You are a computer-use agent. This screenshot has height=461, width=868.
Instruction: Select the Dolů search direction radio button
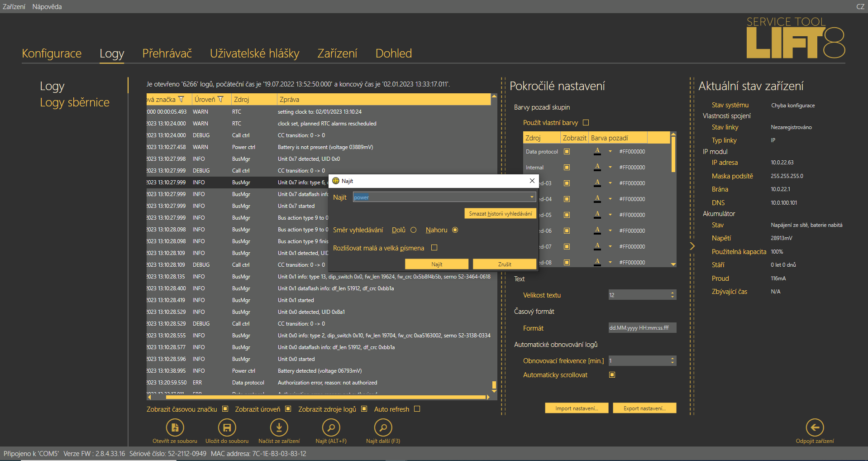click(x=413, y=230)
